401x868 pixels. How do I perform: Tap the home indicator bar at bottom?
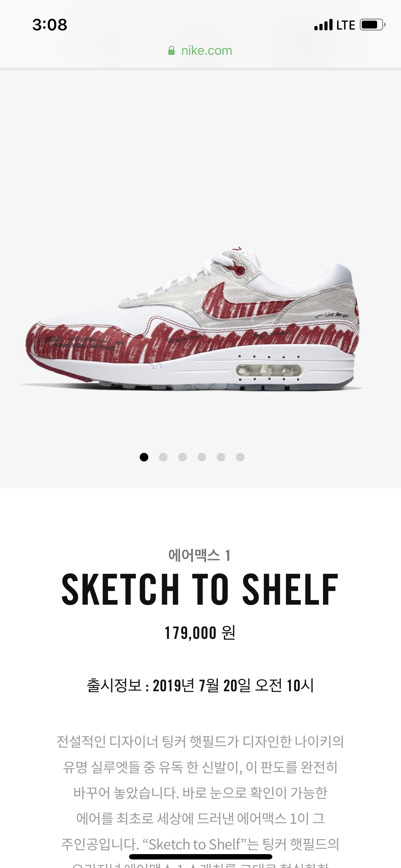[x=200, y=857]
